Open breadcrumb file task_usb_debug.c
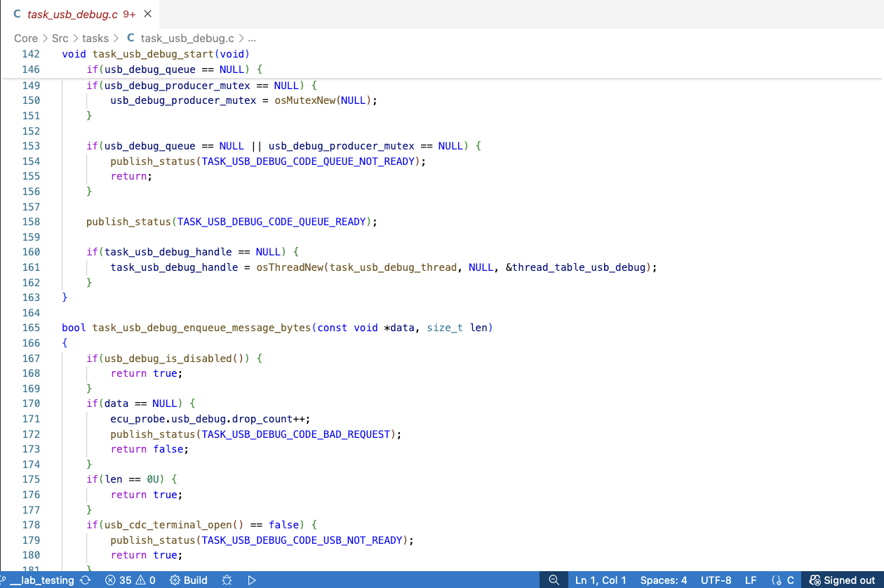The width and height of the screenshot is (884, 588). (181, 39)
